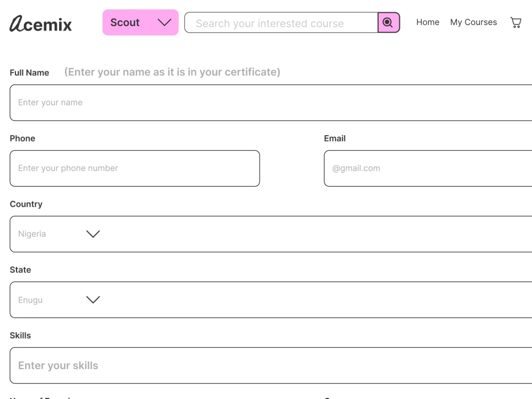Open My Courses link
The image size is (532, 399).
coord(473,22)
